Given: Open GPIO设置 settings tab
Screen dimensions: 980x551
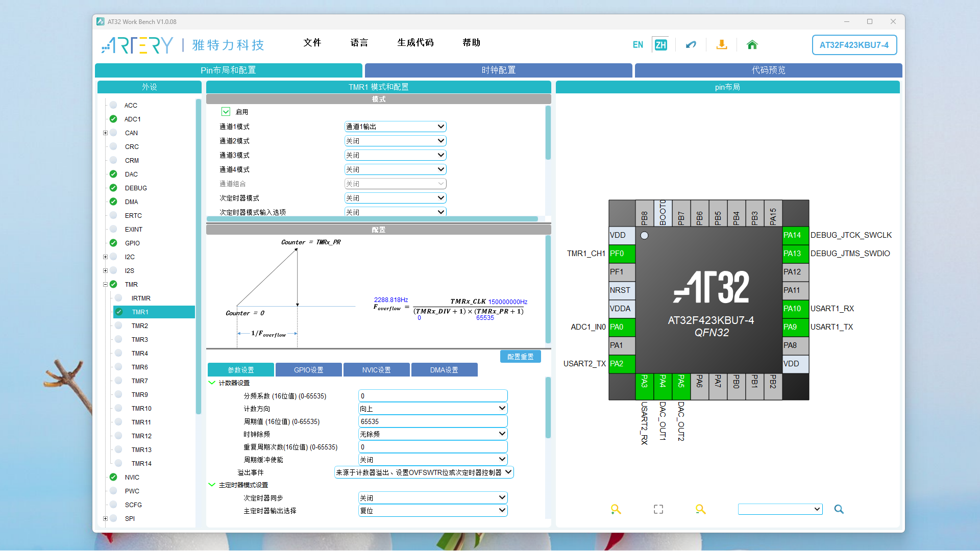Looking at the screenshot, I should point(309,370).
